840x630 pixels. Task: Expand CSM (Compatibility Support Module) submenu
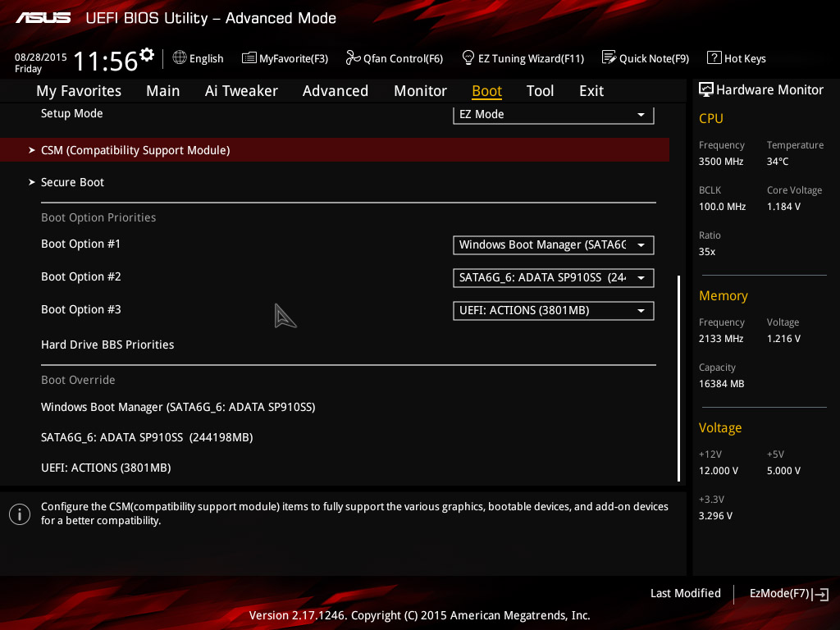(335, 150)
